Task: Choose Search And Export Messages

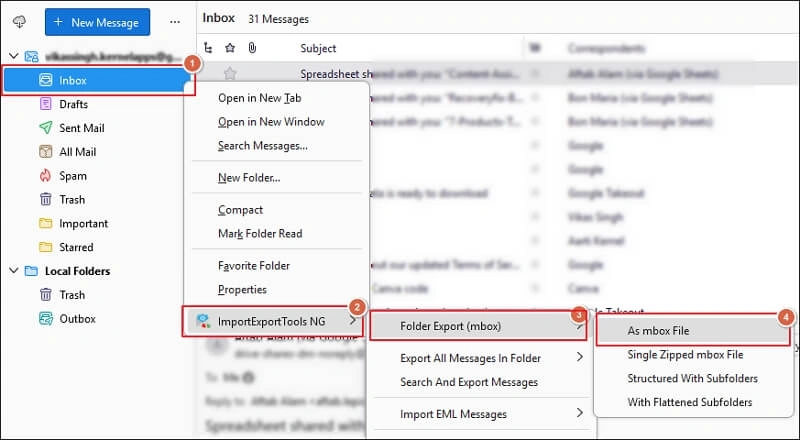Action: [x=469, y=382]
